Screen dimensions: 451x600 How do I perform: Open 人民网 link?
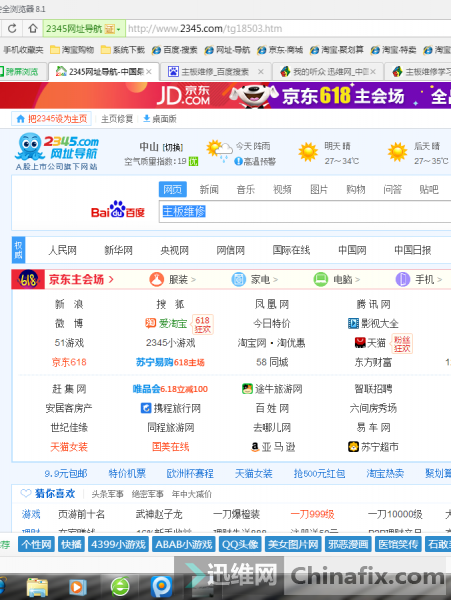pyautogui.click(x=62, y=250)
